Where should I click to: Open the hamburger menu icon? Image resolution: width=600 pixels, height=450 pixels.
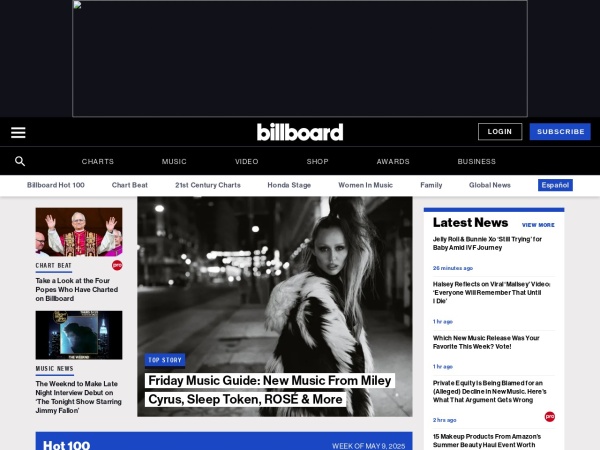(x=18, y=132)
